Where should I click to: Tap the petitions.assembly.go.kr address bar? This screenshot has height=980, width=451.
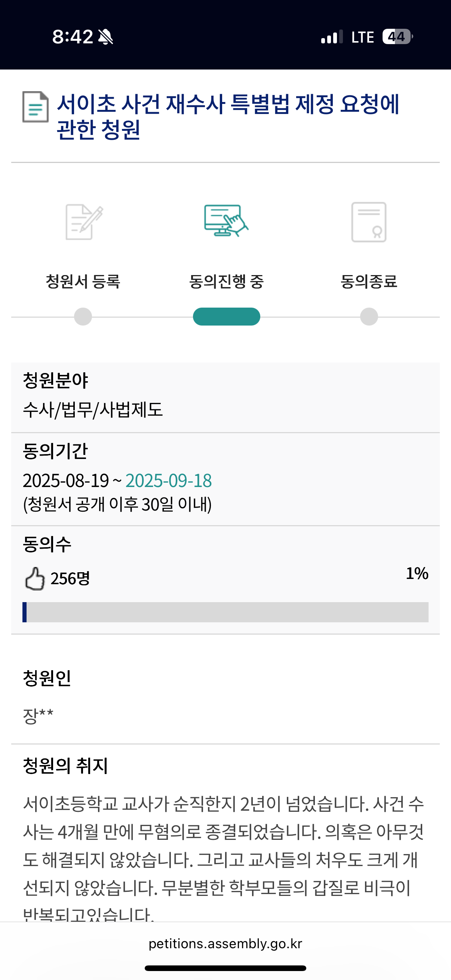click(x=225, y=944)
